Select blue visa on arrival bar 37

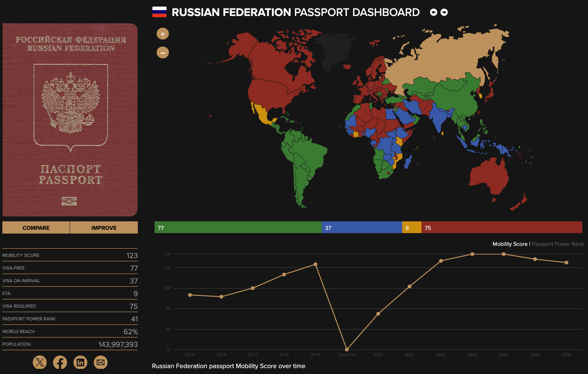coord(362,227)
